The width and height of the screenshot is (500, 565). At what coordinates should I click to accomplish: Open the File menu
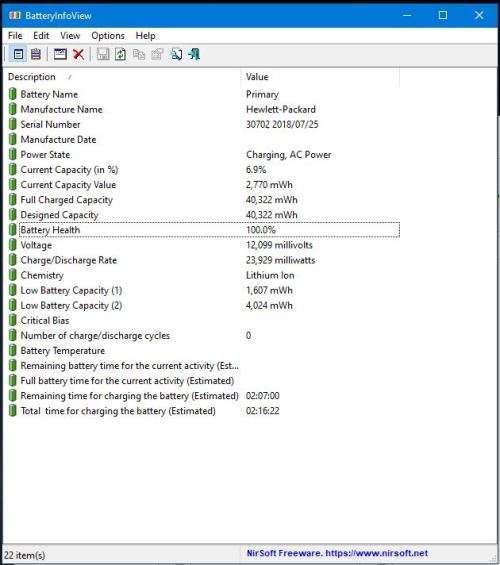tap(15, 36)
